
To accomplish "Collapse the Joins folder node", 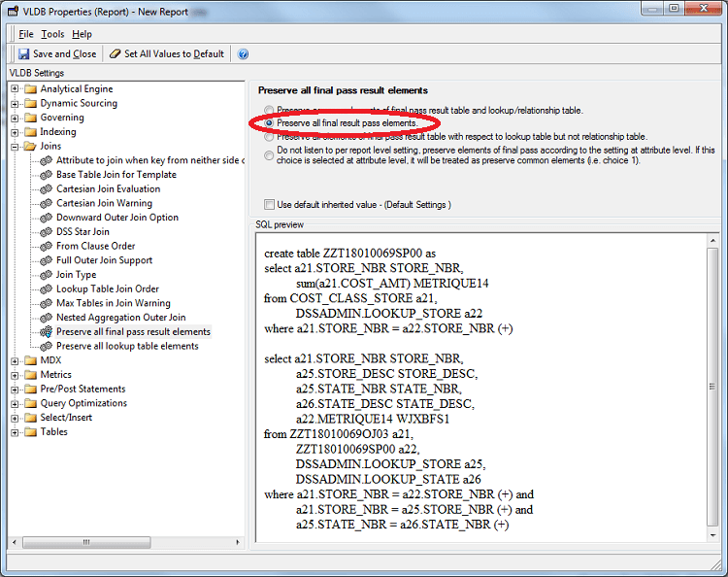I will (16, 147).
